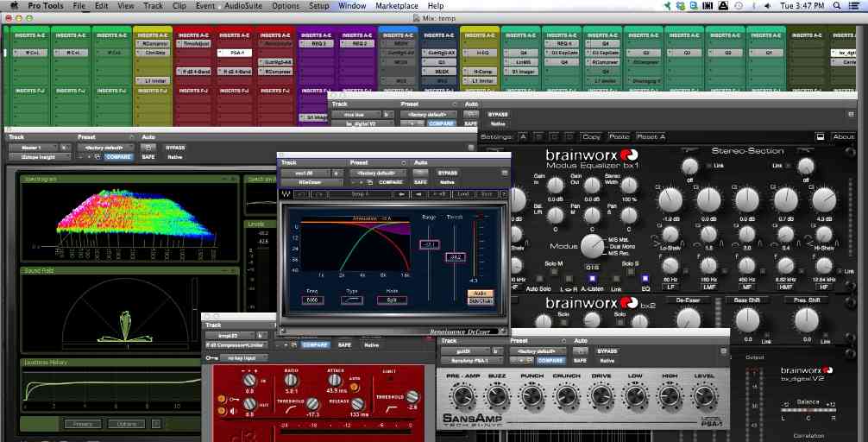The width and height of the screenshot is (868, 442).
Task: Click the brainworx LF band gain knob
Action: click(x=670, y=199)
